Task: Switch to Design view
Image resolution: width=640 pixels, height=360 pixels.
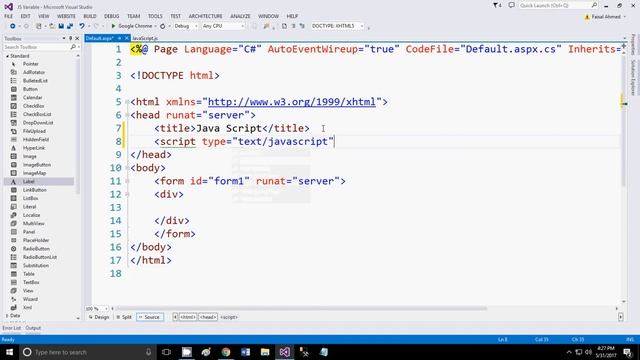Action: point(99,317)
